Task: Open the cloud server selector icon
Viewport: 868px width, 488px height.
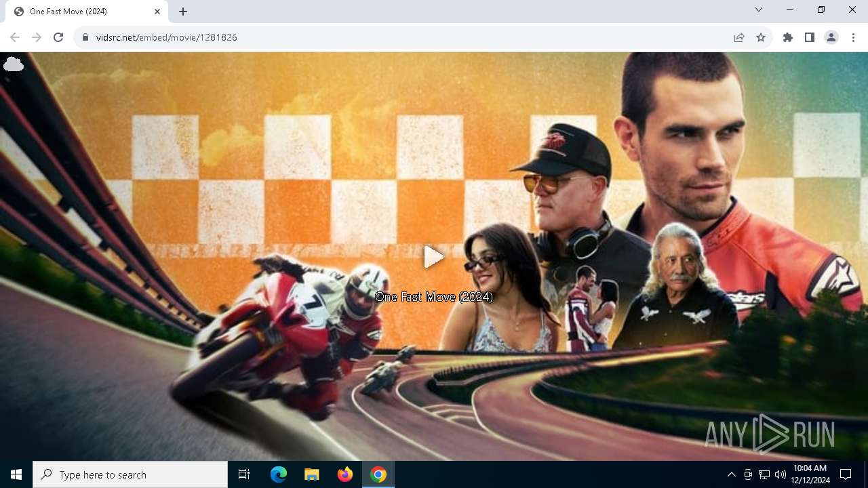Action: click(x=14, y=64)
